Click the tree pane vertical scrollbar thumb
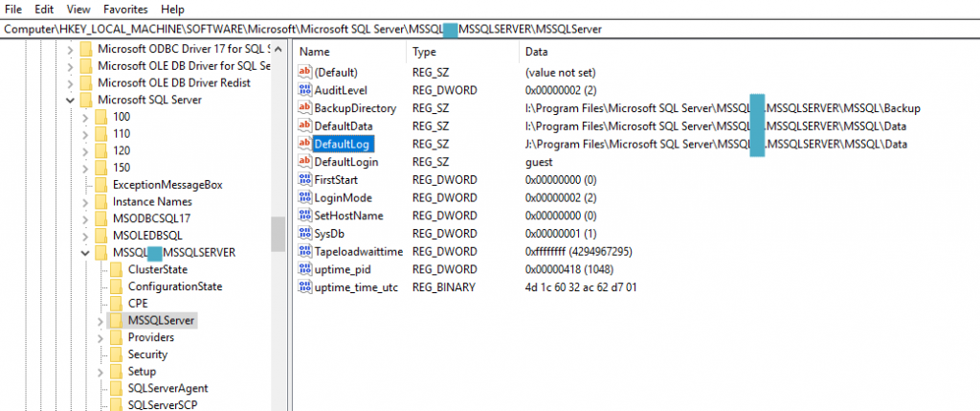The image size is (980, 411). (278, 235)
